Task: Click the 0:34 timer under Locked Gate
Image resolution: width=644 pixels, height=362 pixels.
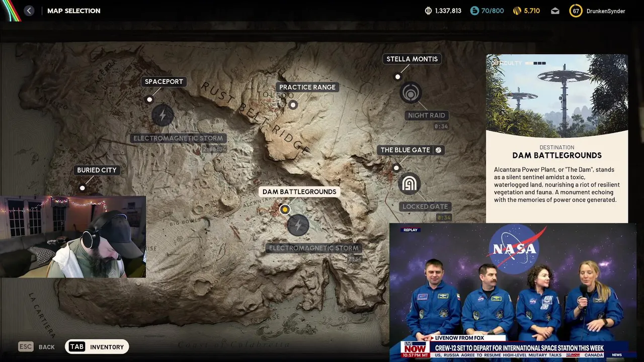Action: (444, 217)
